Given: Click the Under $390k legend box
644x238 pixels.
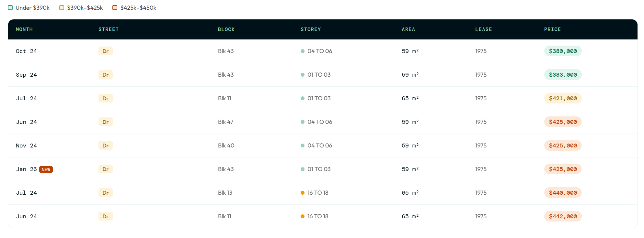Looking at the screenshot, I should pyautogui.click(x=10, y=8).
